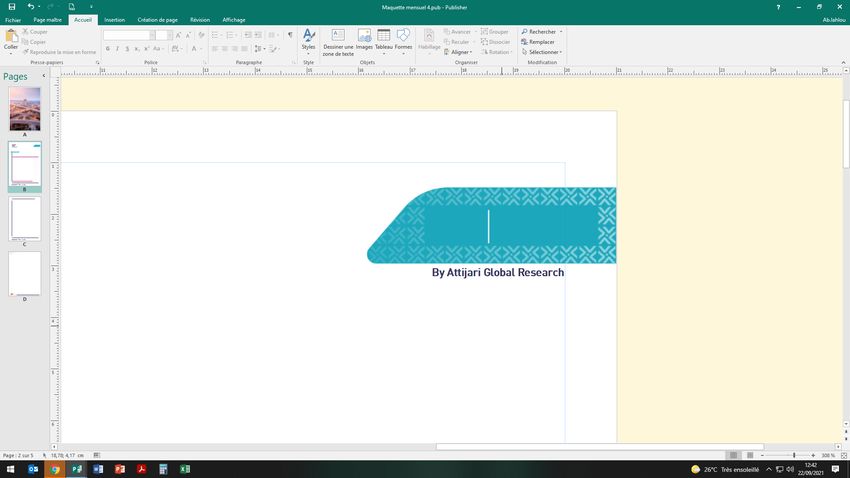This screenshot has height=478, width=850.
Task: Click into the font name box
Action: [x=126, y=35]
